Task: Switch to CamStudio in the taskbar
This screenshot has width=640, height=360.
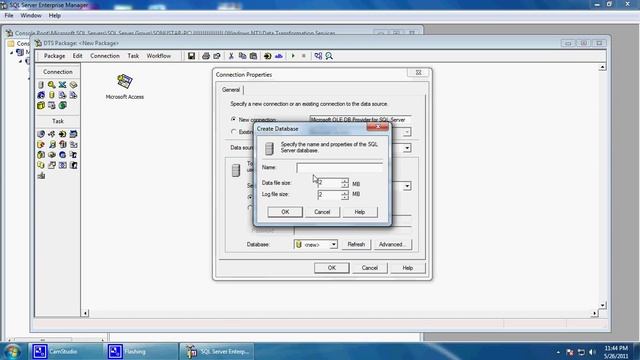Action: pyautogui.click(x=65, y=351)
